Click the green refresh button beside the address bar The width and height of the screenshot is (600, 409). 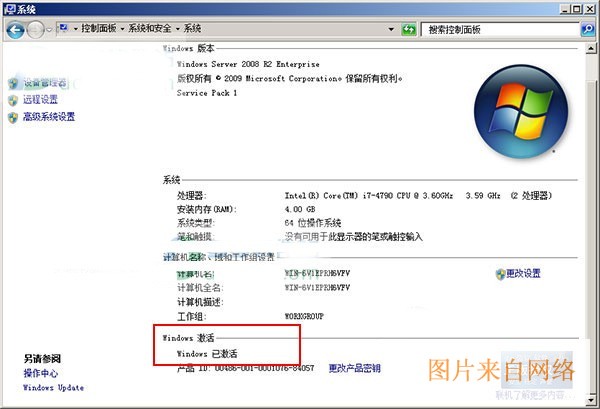(x=408, y=30)
